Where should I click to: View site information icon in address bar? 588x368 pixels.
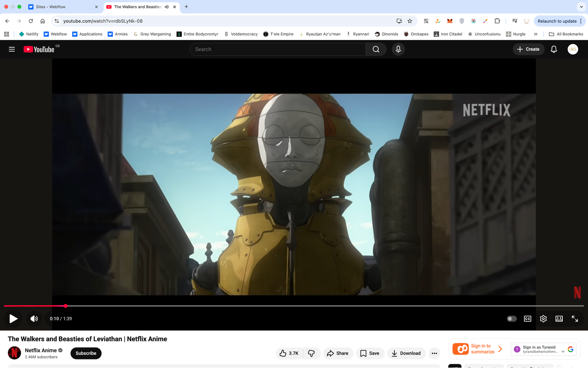[x=56, y=21]
